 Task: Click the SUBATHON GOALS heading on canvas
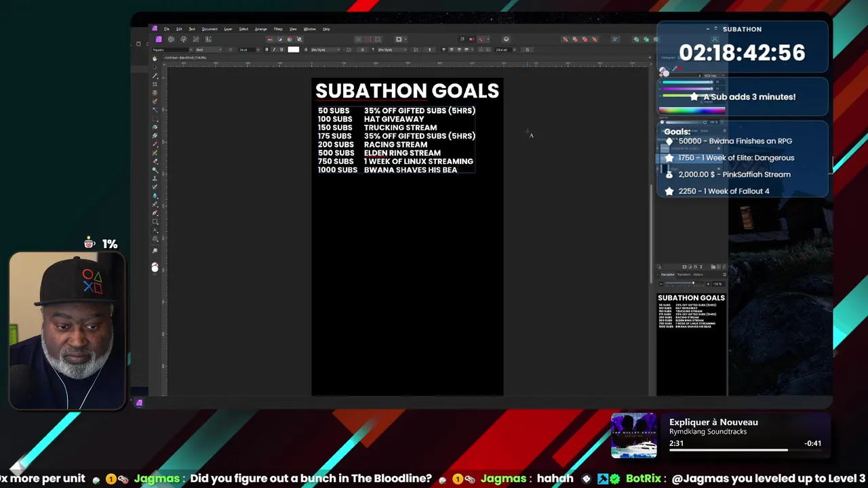click(407, 91)
